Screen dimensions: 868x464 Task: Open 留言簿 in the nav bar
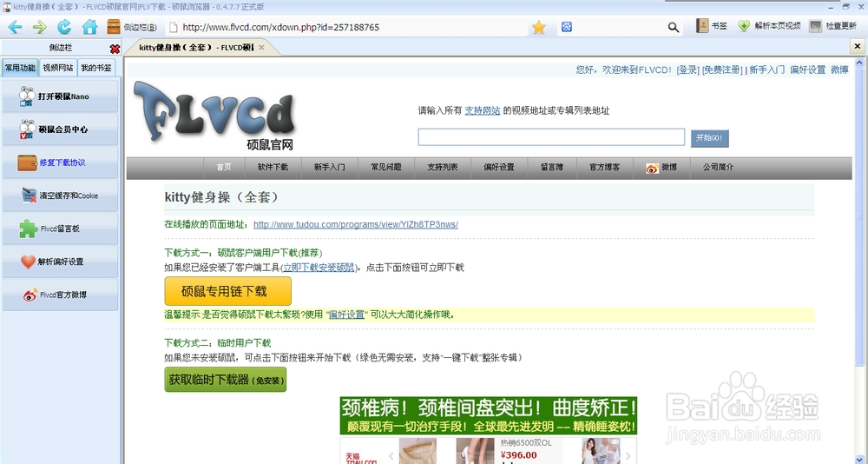pos(552,168)
